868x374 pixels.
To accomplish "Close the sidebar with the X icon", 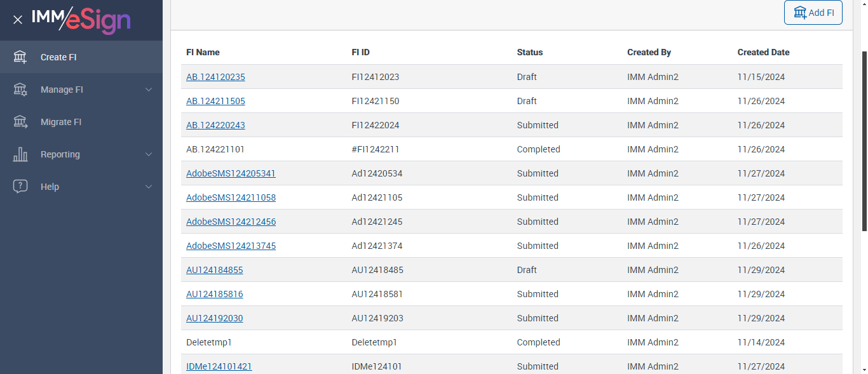I will tap(18, 20).
